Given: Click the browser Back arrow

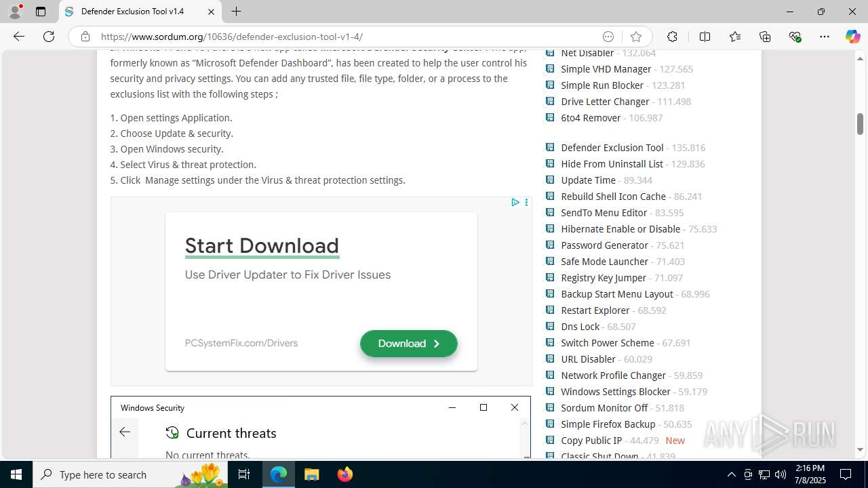Looking at the screenshot, I should coord(19,37).
